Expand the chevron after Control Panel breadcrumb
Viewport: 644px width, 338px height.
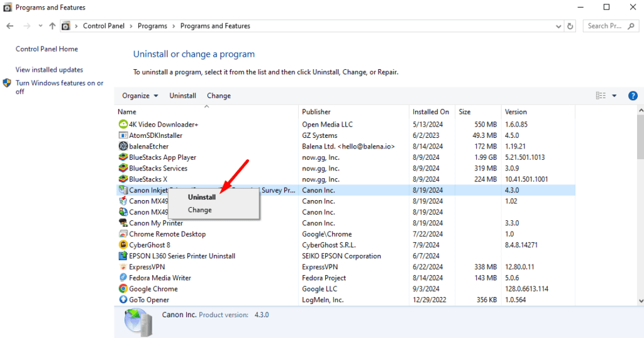(x=131, y=26)
